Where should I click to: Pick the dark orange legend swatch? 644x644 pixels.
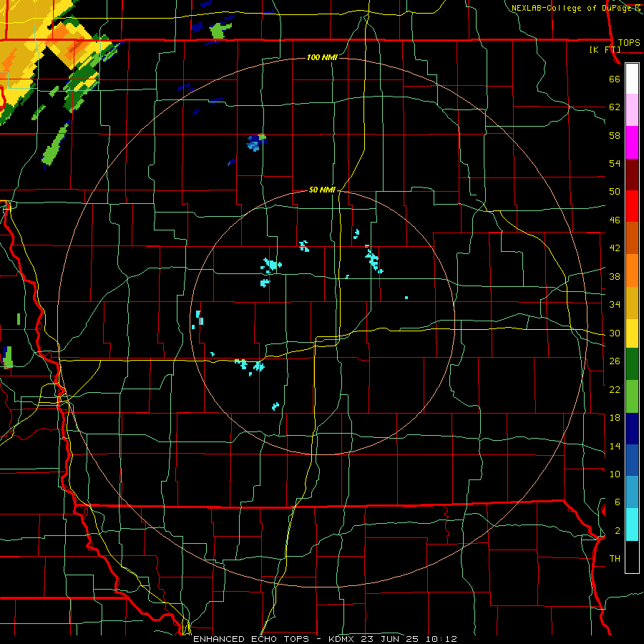point(632,238)
